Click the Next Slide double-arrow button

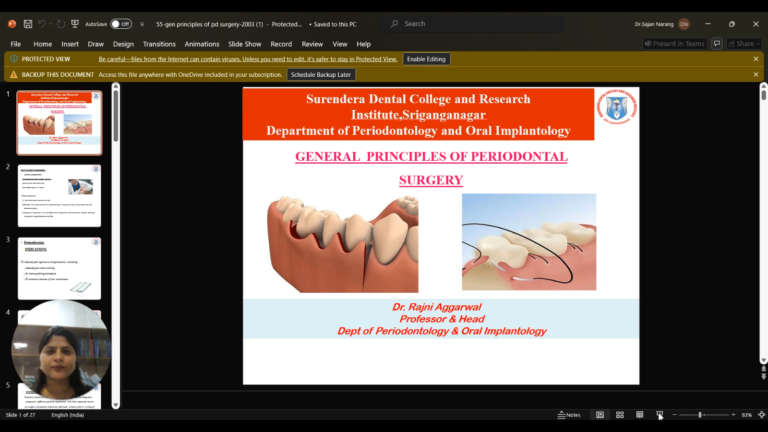coord(764,376)
